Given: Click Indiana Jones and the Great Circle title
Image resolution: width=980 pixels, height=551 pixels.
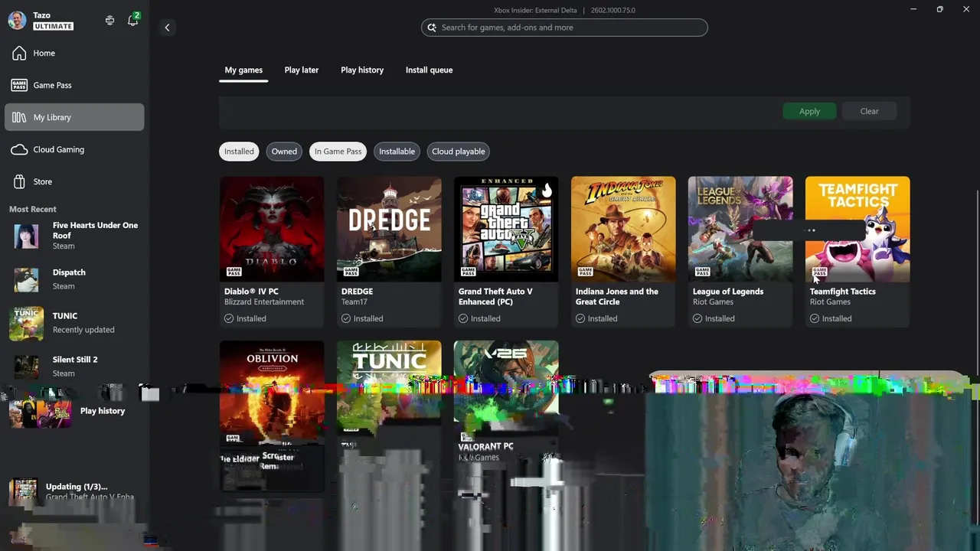Looking at the screenshot, I should click(x=616, y=296).
